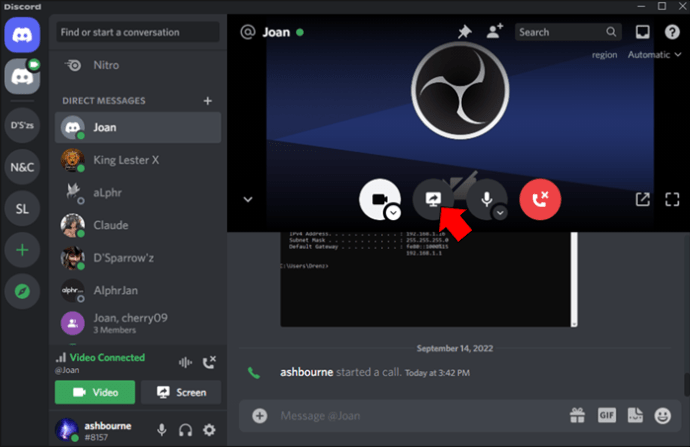690x447 pixels.
Task: Open microphone options dropdown arrow
Action: point(500,213)
